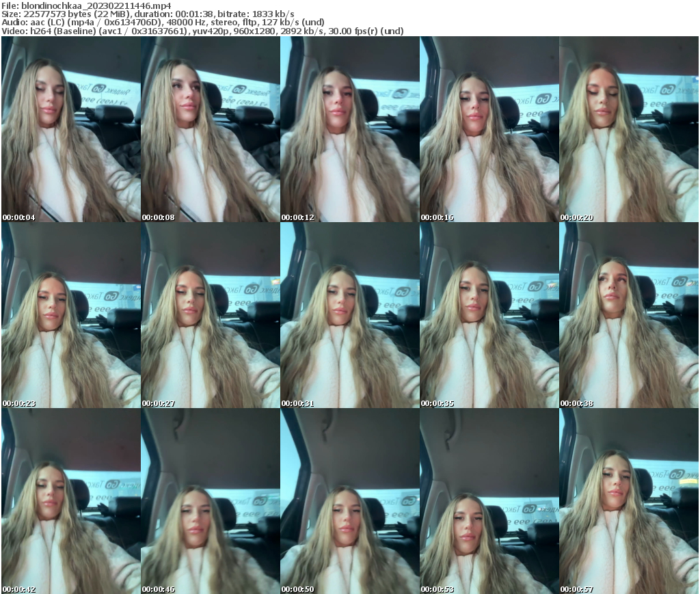The height and width of the screenshot is (594, 700).
Task: Open the frame labeled 00:00:53
Action: click(488, 499)
